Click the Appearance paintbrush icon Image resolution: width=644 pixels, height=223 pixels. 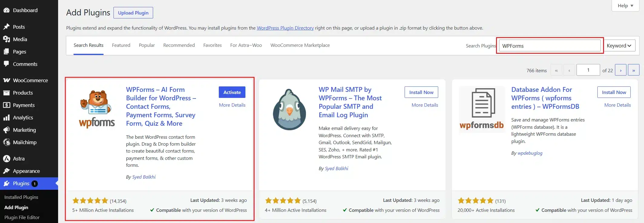pos(6,171)
